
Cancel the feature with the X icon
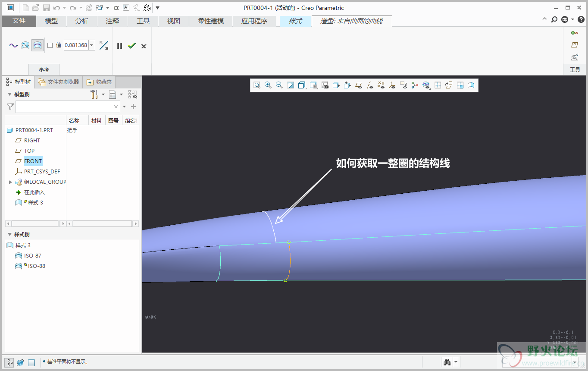click(144, 46)
